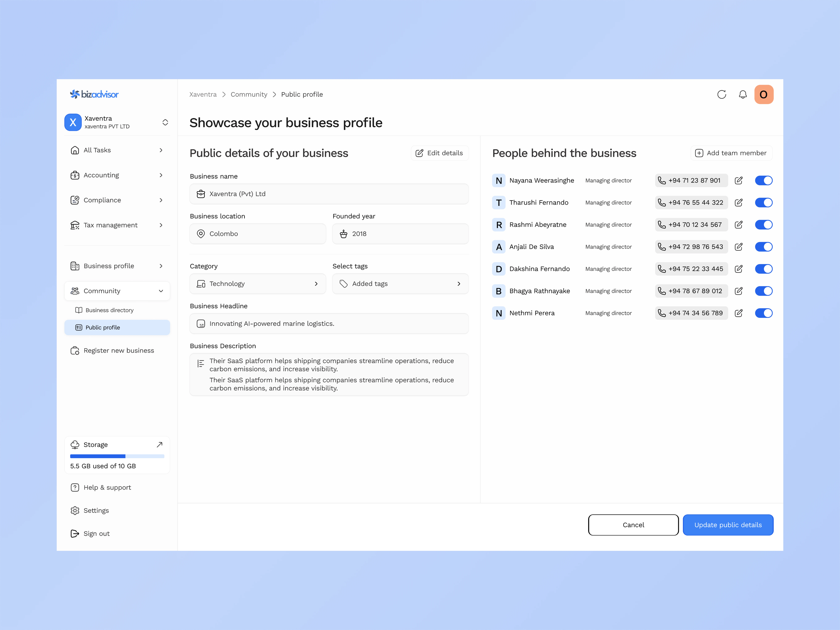840x630 pixels.
Task: Open the orange user avatar menu
Action: [764, 95]
